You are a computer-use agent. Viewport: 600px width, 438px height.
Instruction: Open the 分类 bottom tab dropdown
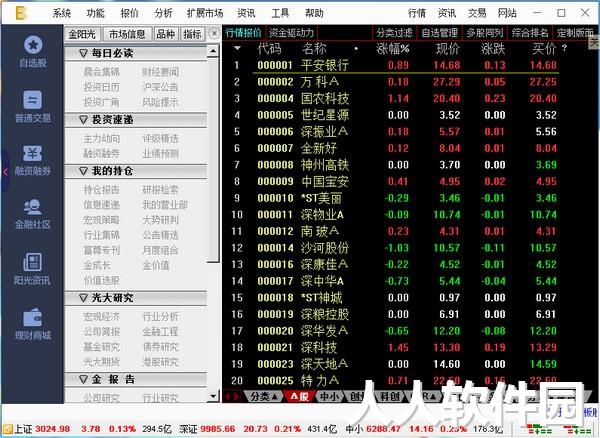pyautogui.click(x=264, y=397)
